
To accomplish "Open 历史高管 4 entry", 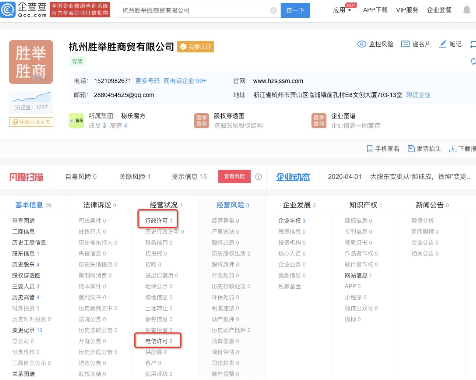I will tap(26, 297).
